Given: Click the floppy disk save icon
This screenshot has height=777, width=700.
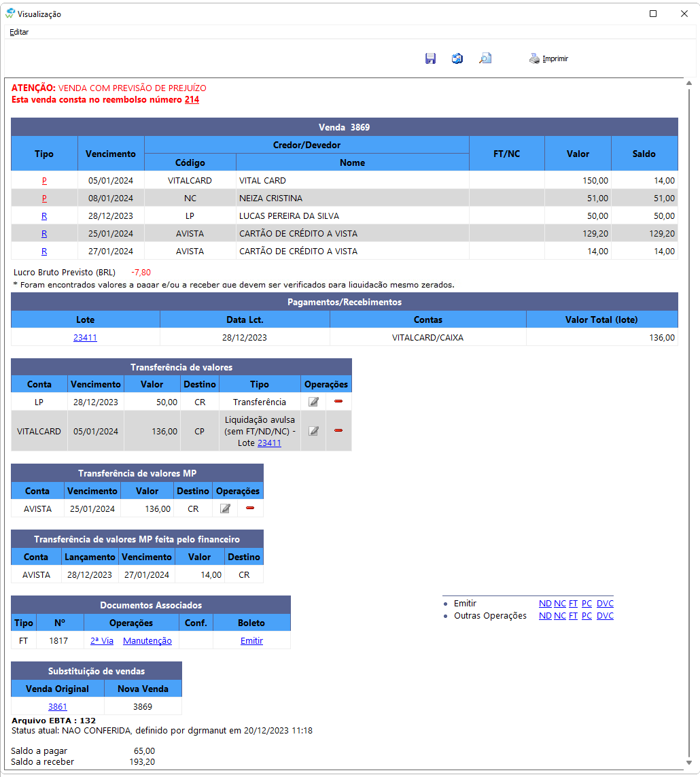Looking at the screenshot, I should (x=430, y=58).
